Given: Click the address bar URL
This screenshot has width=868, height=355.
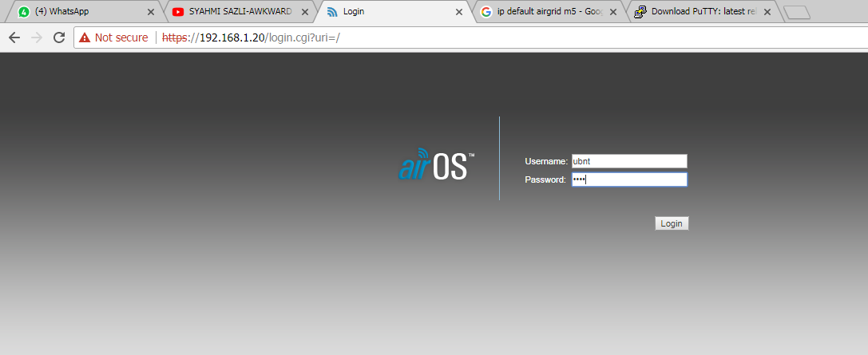Looking at the screenshot, I should [x=250, y=37].
